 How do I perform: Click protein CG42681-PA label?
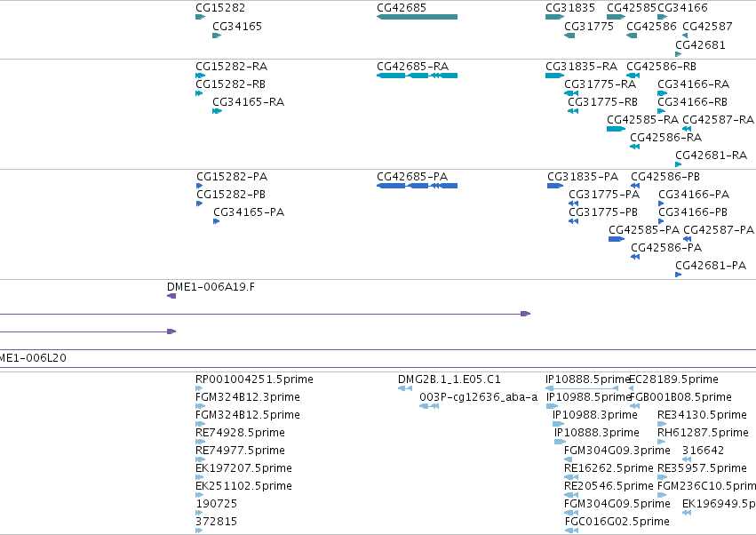pyautogui.click(x=711, y=266)
